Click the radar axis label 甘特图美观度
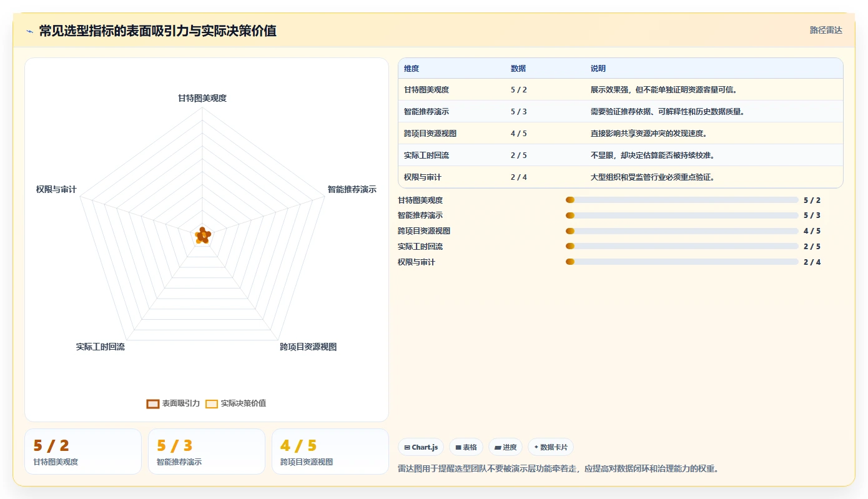868x499 pixels. [x=202, y=99]
